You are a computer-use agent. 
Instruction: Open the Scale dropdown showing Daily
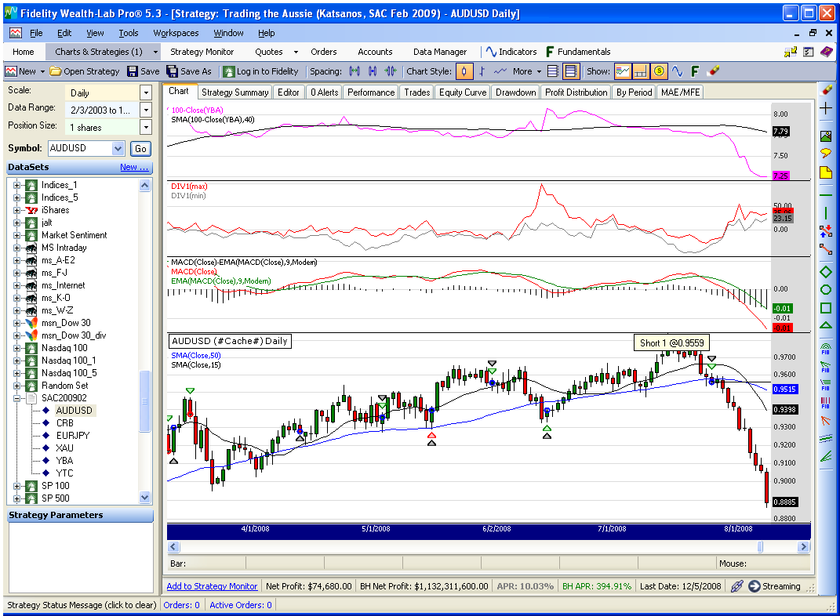(x=146, y=92)
